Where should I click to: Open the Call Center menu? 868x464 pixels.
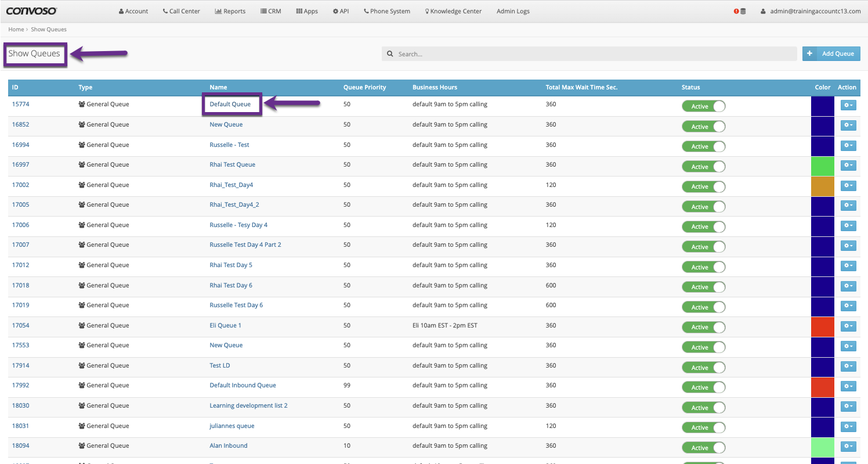point(181,11)
